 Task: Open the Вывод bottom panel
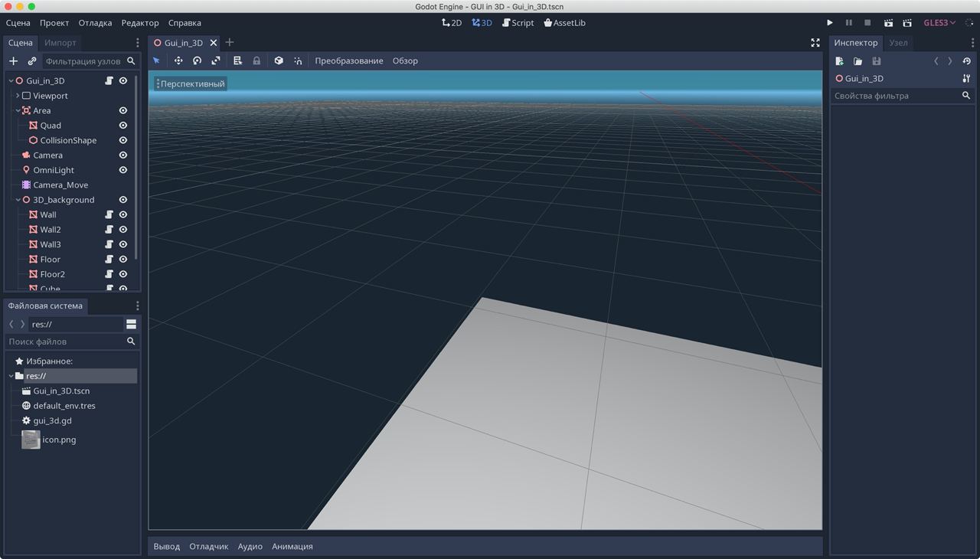click(167, 546)
